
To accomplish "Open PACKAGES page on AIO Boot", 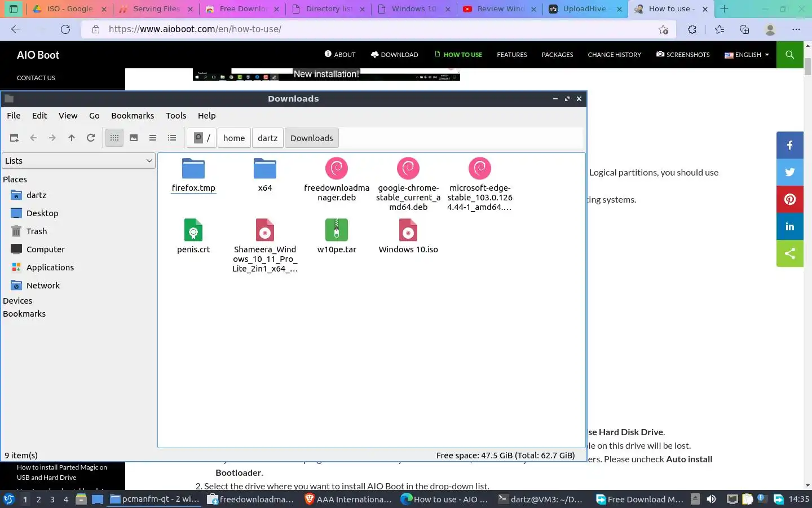I will tap(557, 55).
